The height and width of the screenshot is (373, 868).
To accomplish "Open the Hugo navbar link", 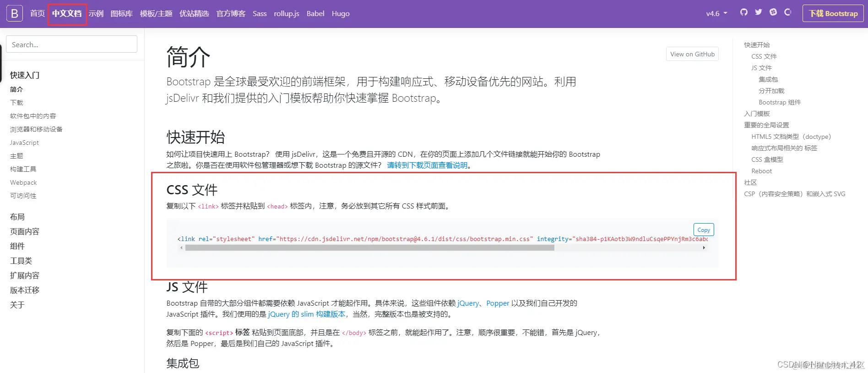I will point(341,14).
